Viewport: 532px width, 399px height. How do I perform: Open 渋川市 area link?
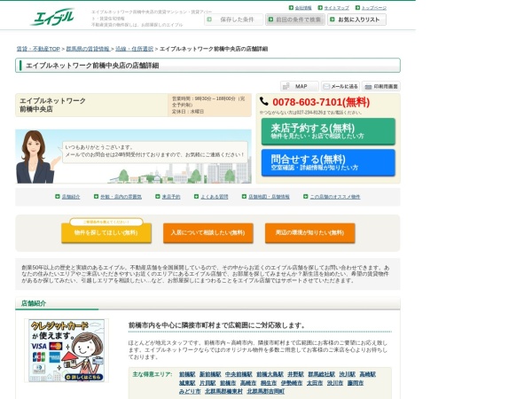click(x=335, y=383)
